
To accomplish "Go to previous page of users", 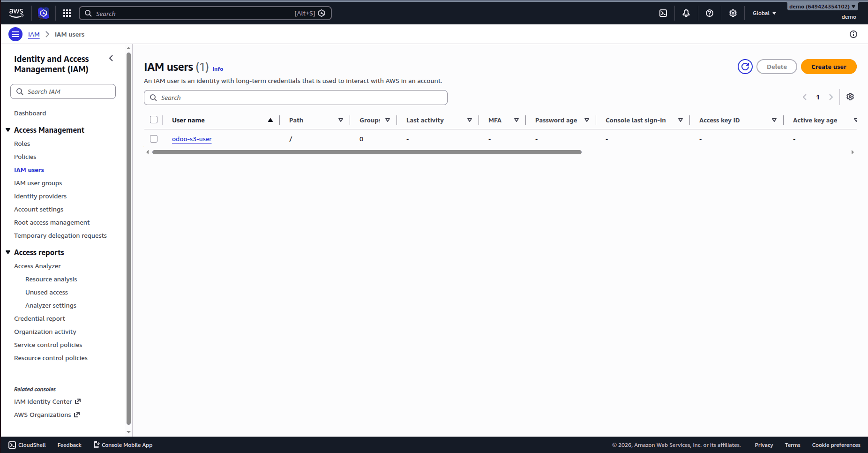I will pyautogui.click(x=805, y=97).
